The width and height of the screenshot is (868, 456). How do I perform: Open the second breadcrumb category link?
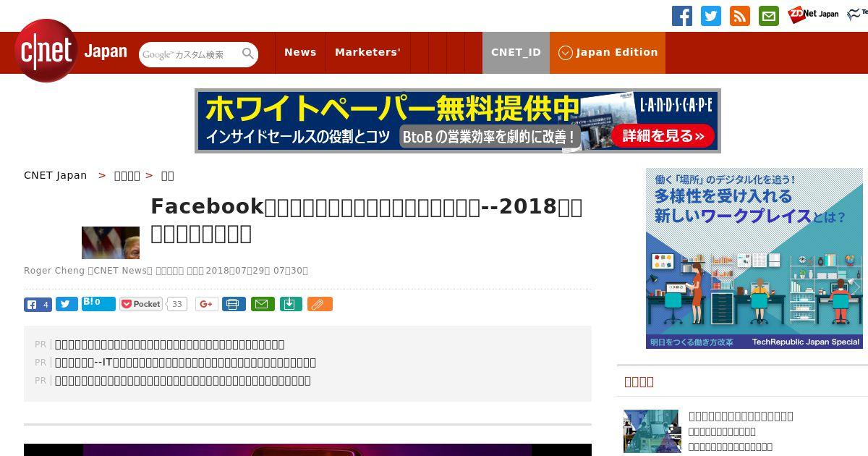coord(127,175)
